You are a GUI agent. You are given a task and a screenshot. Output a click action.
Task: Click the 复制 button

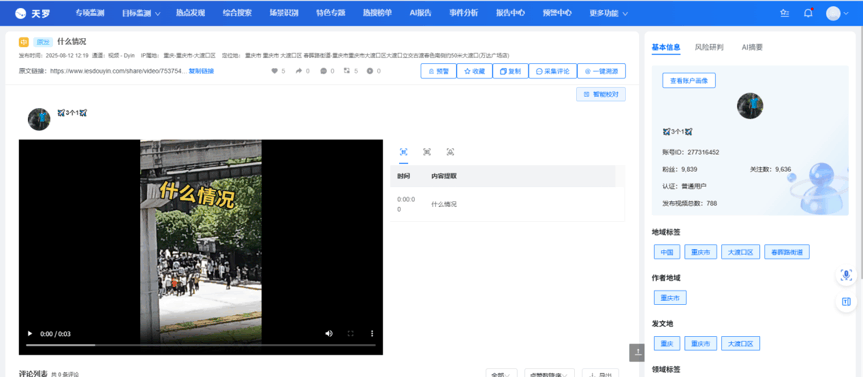click(510, 71)
